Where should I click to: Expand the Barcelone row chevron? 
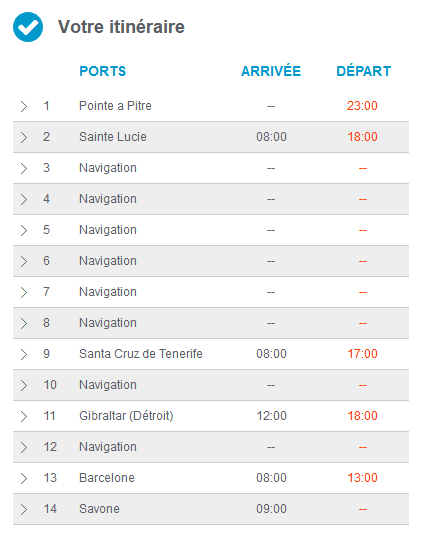(x=23, y=478)
